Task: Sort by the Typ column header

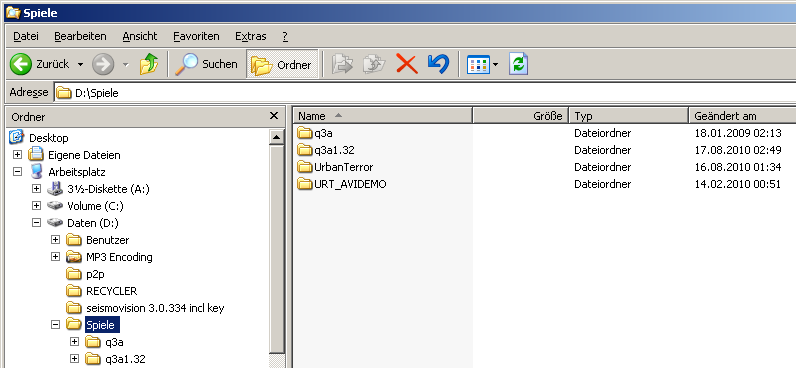Action: click(x=628, y=116)
